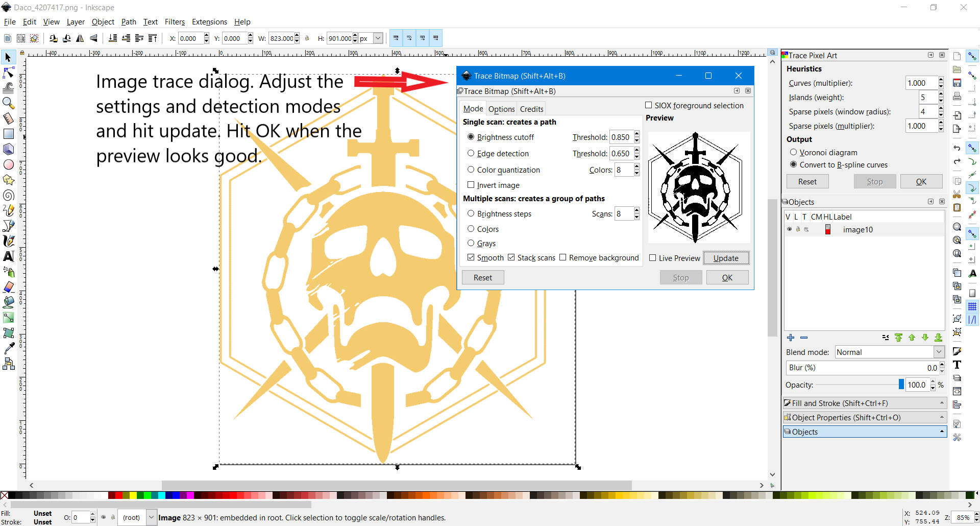
Task: Select the Gradient tool
Action: pyautogui.click(x=8, y=317)
